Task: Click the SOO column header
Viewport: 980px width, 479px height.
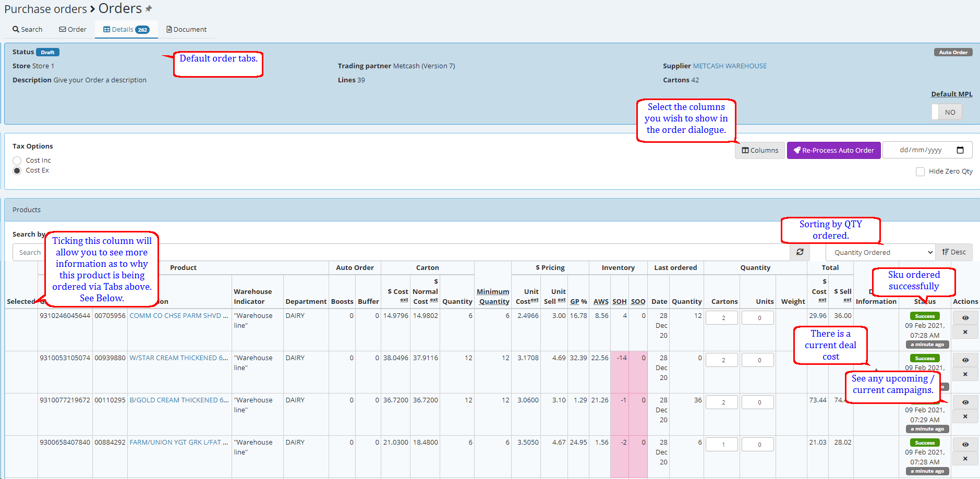Action: (638, 302)
